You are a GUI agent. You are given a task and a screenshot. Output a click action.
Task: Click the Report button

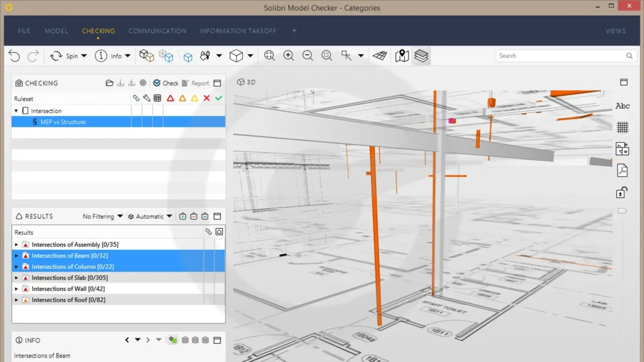coord(196,83)
